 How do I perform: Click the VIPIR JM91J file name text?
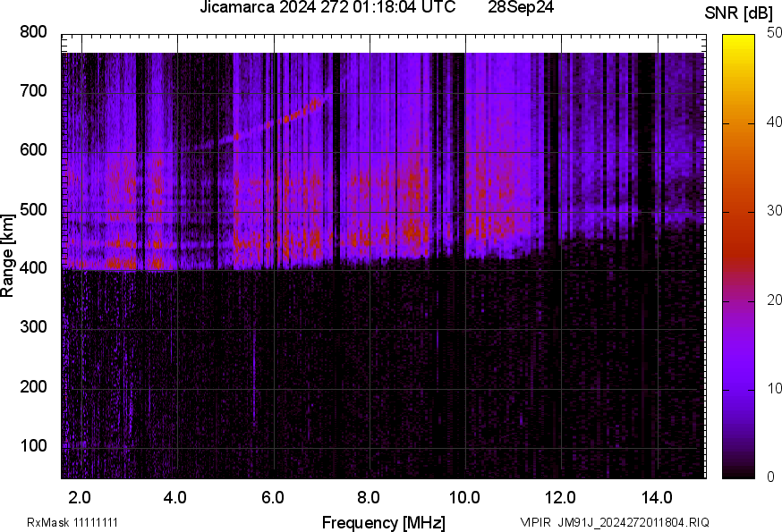[x=615, y=522]
